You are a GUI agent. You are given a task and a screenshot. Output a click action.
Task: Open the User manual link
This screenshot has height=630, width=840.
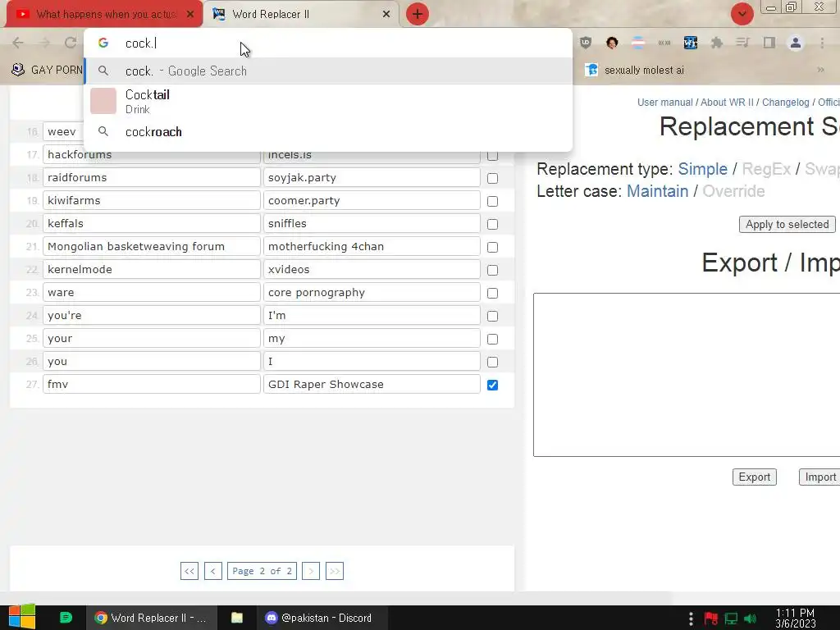tap(664, 103)
